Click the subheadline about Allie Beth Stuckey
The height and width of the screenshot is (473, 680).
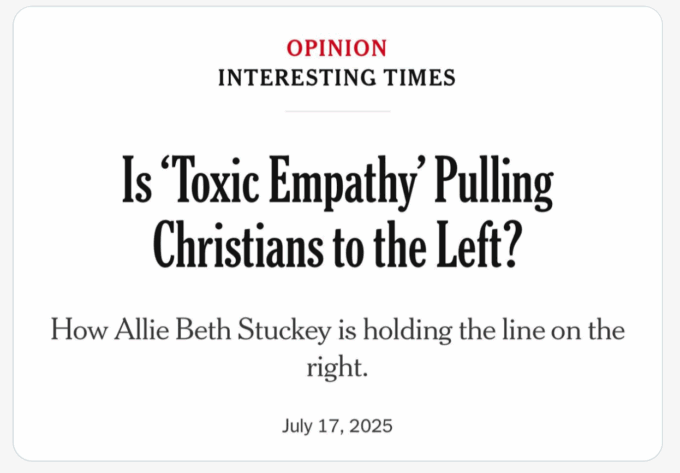coord(337,348)
